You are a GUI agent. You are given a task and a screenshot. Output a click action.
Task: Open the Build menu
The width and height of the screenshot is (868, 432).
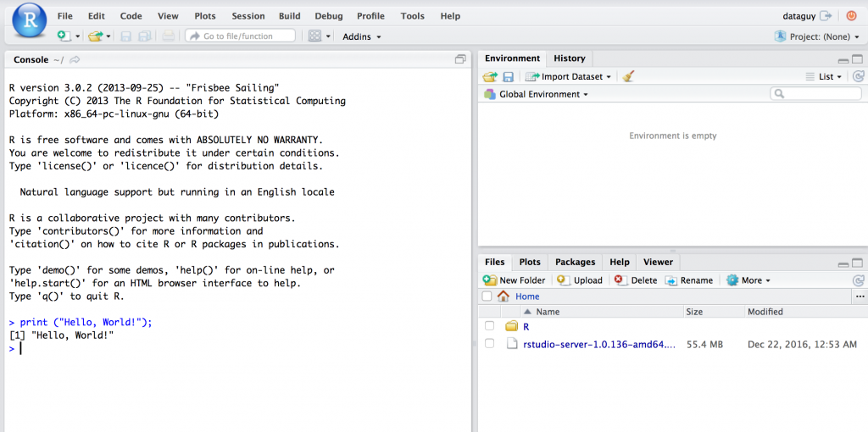tap(290, 16)
